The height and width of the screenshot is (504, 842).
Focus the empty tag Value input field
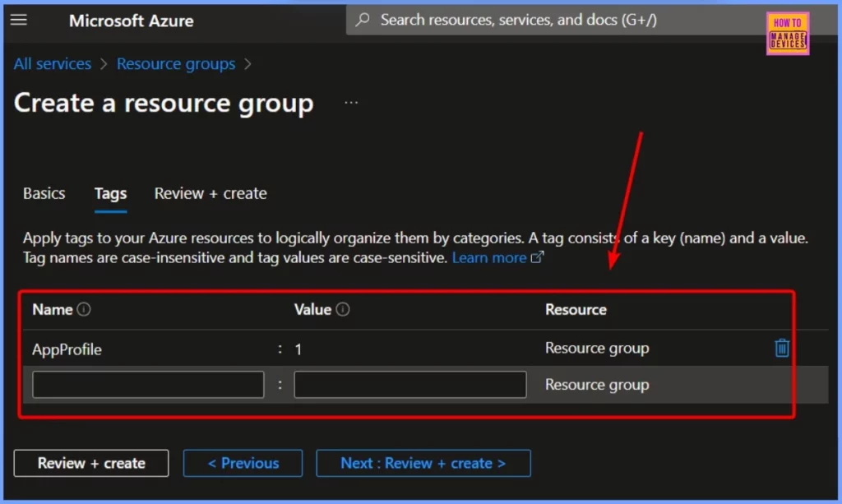(409, 385)
